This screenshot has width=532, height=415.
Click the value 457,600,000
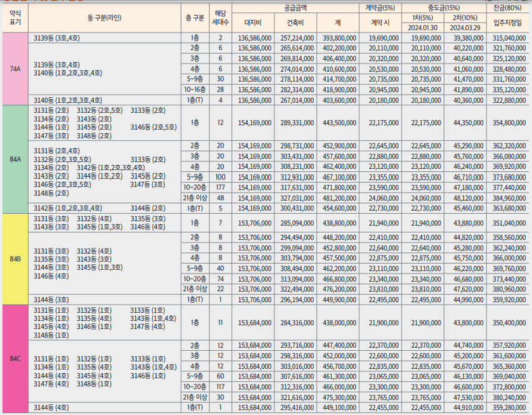[x=339, y=156]
